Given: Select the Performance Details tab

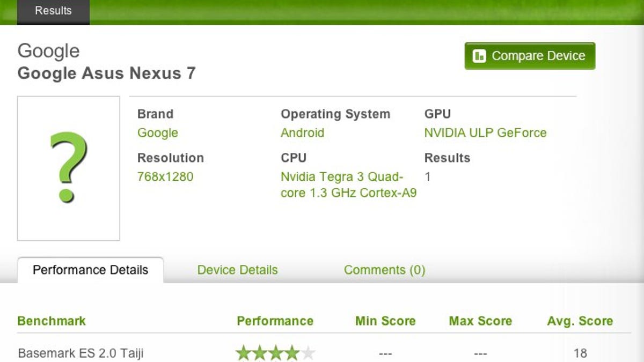Looking at the screenshot, I should 90,270.
